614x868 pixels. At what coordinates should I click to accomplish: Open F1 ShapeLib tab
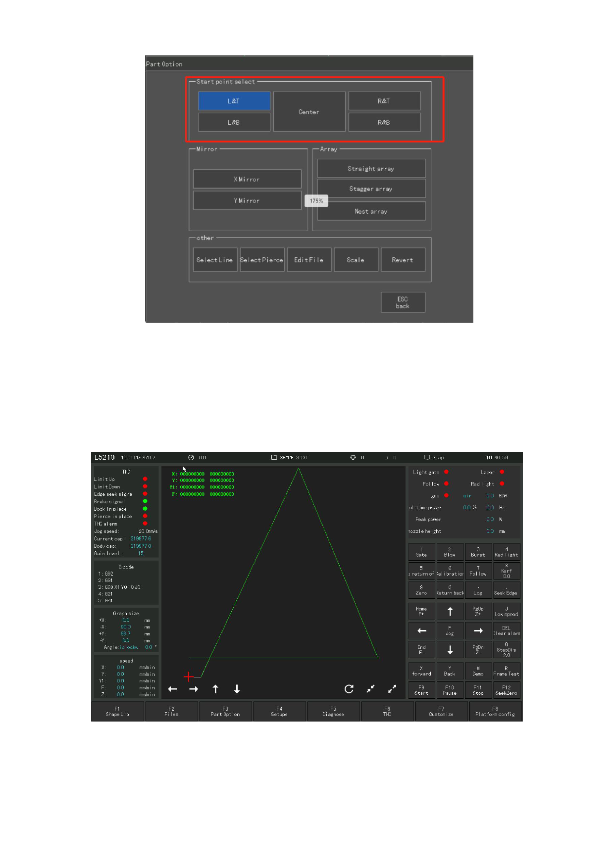(x=117, y=712)
